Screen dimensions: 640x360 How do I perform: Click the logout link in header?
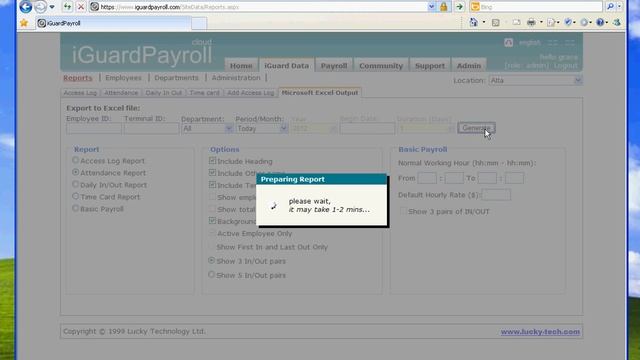[x=566, y=65]
